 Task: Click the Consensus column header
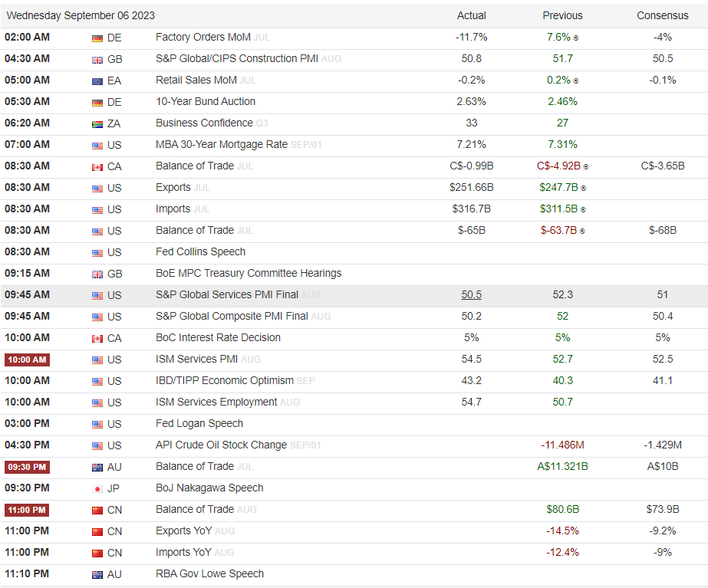(663, 15)
